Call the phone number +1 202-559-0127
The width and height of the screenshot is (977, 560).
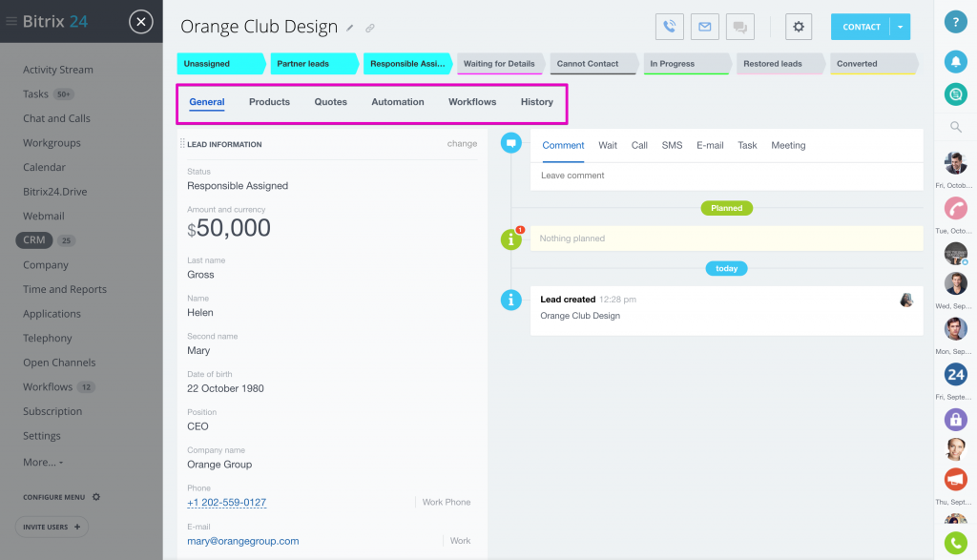[227, 503]
